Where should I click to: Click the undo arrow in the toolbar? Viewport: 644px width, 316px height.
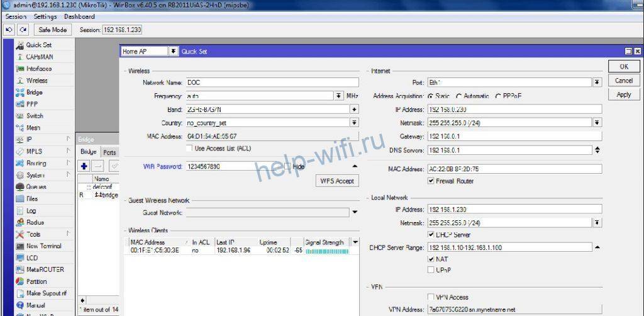(9, 30)
